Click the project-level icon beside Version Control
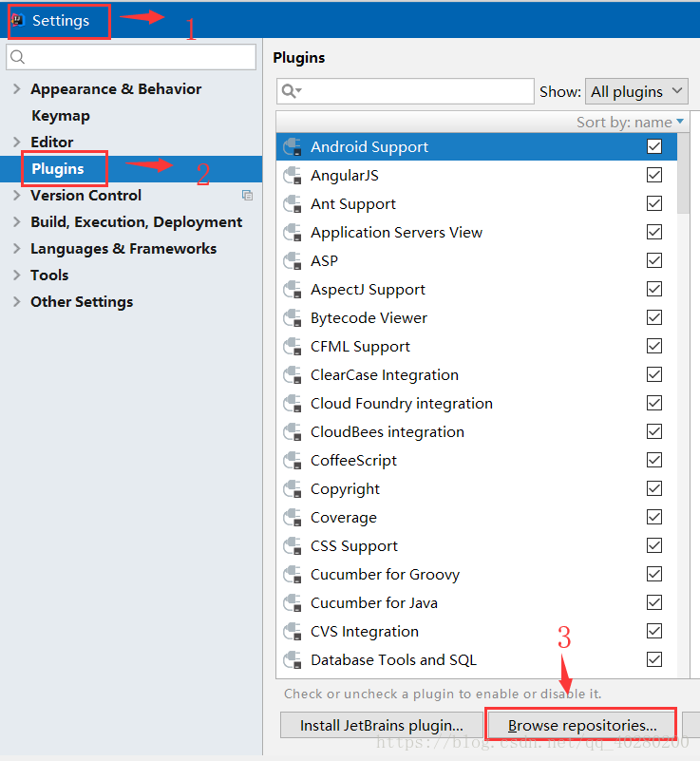 tap(247, 195)
